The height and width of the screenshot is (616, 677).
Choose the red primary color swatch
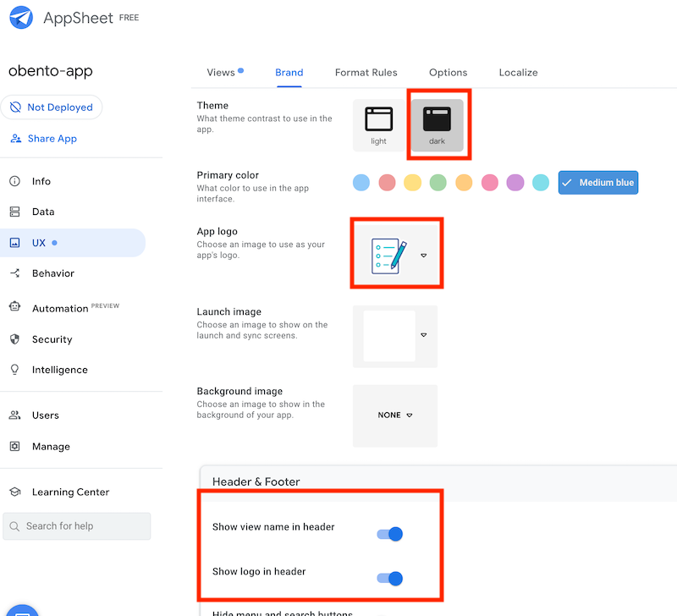coord(388,183)
